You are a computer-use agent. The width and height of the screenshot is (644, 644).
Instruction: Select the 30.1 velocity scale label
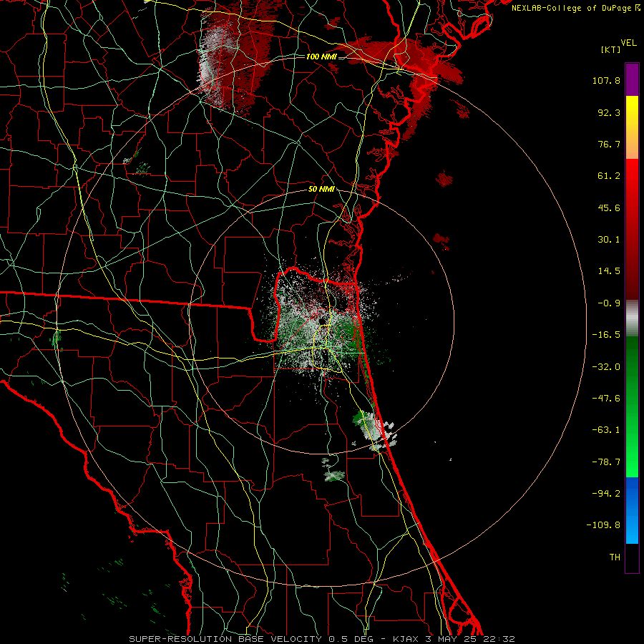609,240
